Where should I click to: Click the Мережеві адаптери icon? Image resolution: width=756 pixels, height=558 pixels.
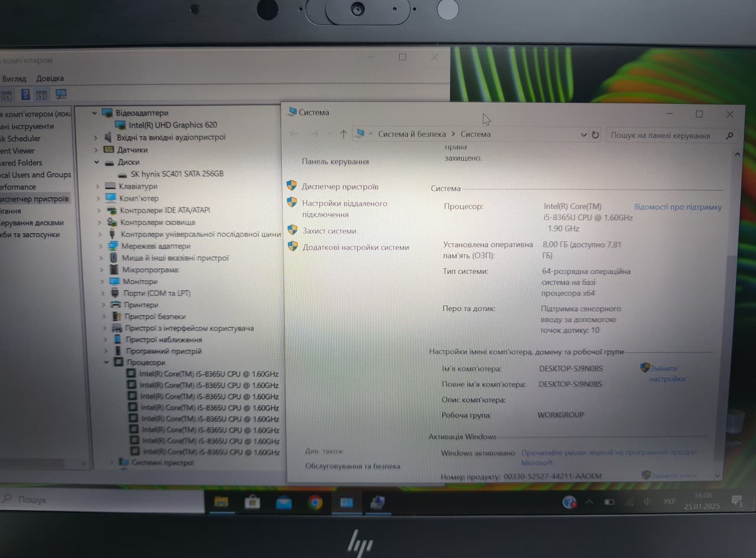[x=113, y=246]
